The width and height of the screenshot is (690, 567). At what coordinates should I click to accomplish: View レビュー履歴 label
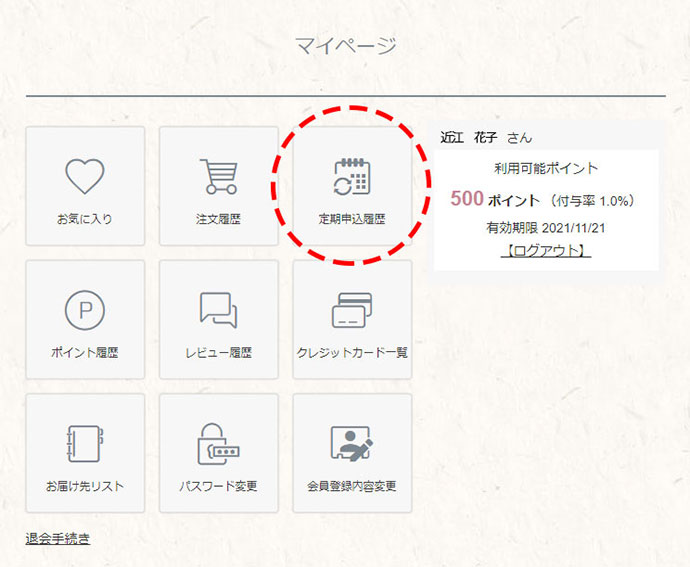pyautogui.click(x=218, y=353)
